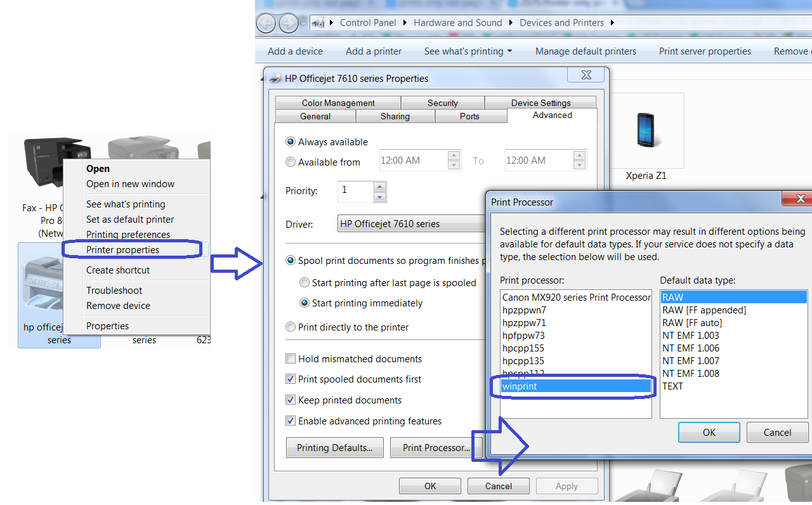
Task: Enable Hold mismatched documents checkbox
Action: pos(291,359)
